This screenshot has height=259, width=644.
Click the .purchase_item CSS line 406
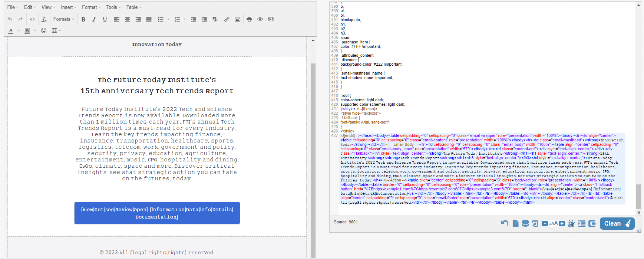(355, 42)
